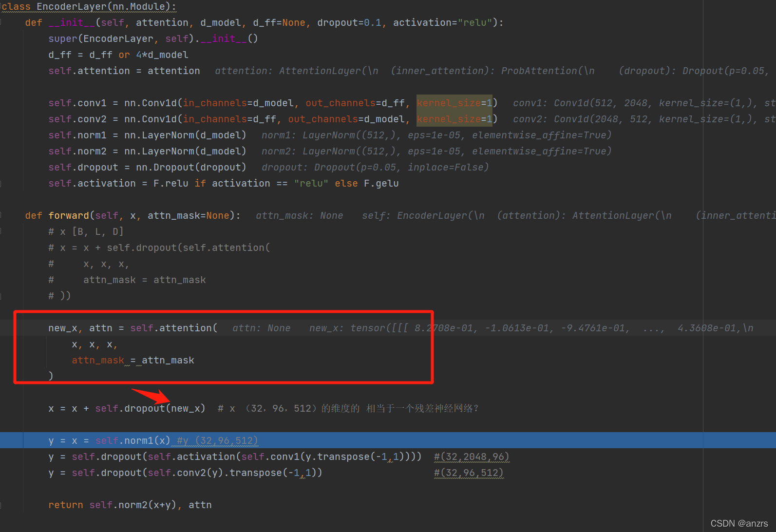Click 'x = x + self.dropout(new_x)' statement

[127, 408]
